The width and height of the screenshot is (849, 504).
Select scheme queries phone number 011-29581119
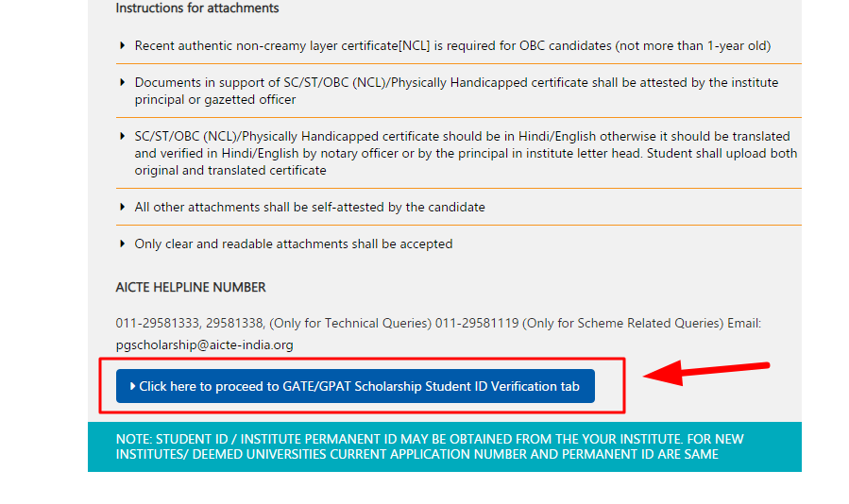(477, 323)
